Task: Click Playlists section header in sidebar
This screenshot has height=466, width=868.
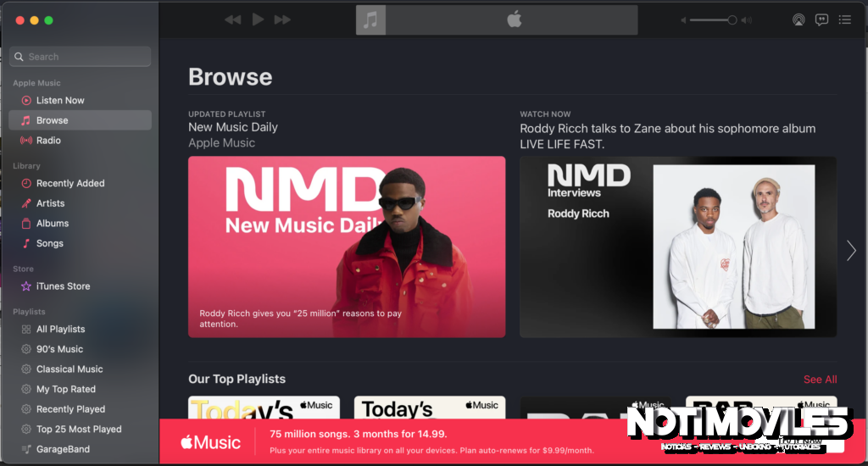Action: click(x=30, y=312)
